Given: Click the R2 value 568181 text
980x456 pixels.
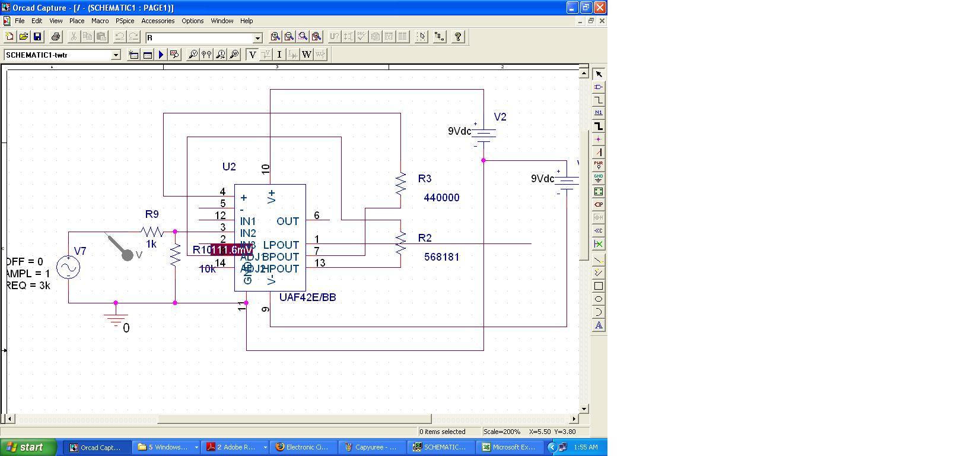Looking at the screenshot, I should coord(442,257).
